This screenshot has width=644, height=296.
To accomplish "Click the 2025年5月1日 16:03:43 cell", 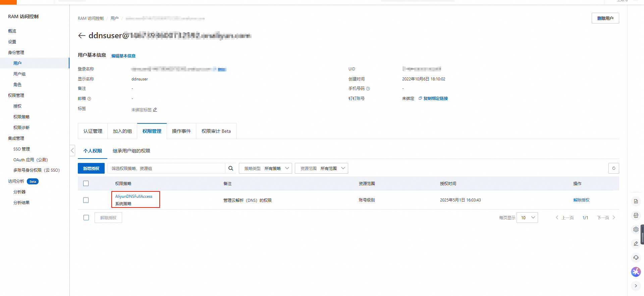I will pos(460,200).
